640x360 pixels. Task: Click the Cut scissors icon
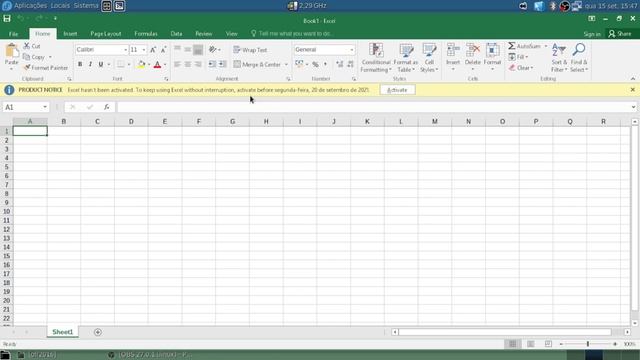[27, 46]
